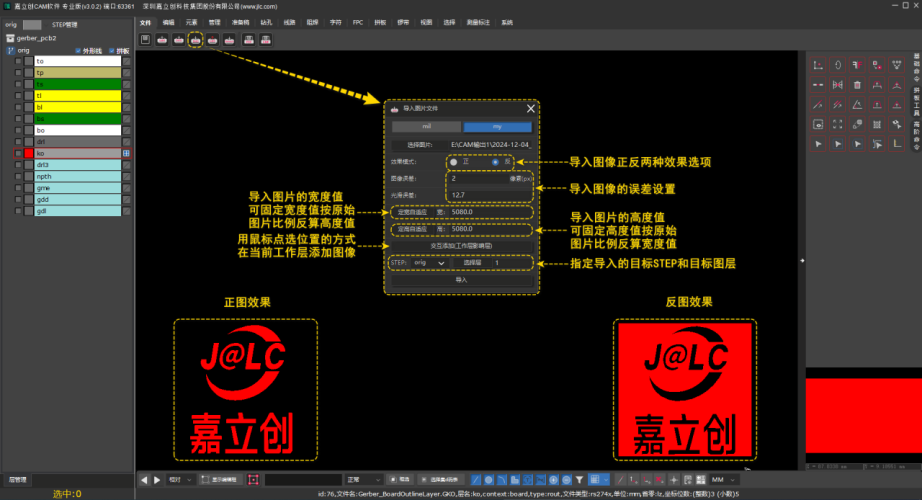Click the 层管理 tab at the bottom left

(18, 479)
